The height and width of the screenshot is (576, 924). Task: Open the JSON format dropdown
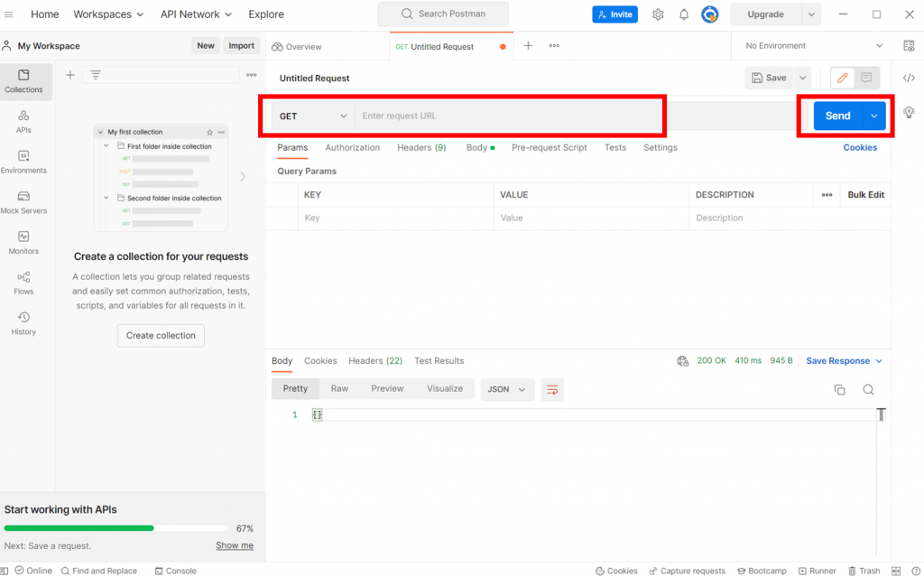click(507, 390)
